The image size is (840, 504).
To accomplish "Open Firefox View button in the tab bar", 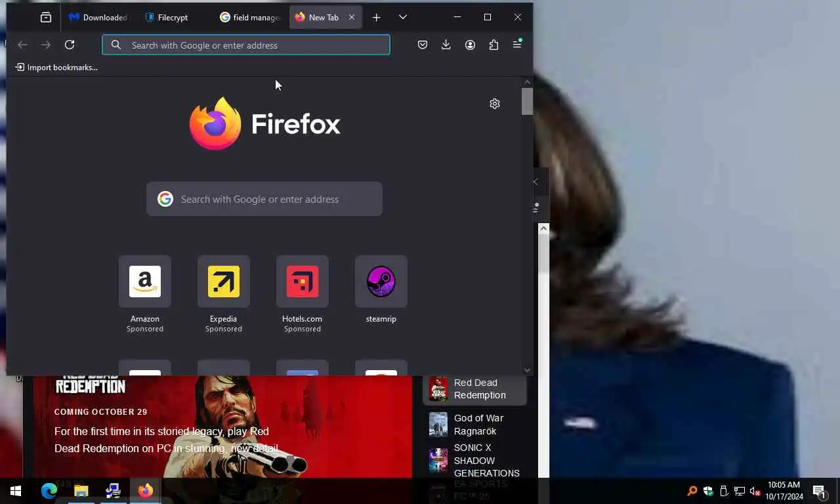I will [x=46, y=18].
